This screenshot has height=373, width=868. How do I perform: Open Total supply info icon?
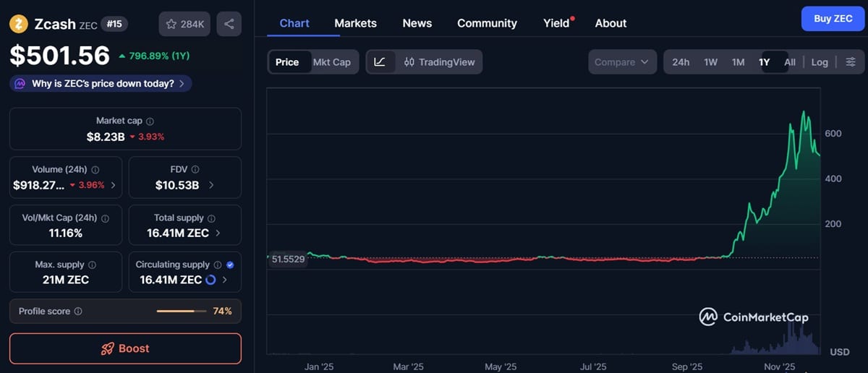pos(211,218)
